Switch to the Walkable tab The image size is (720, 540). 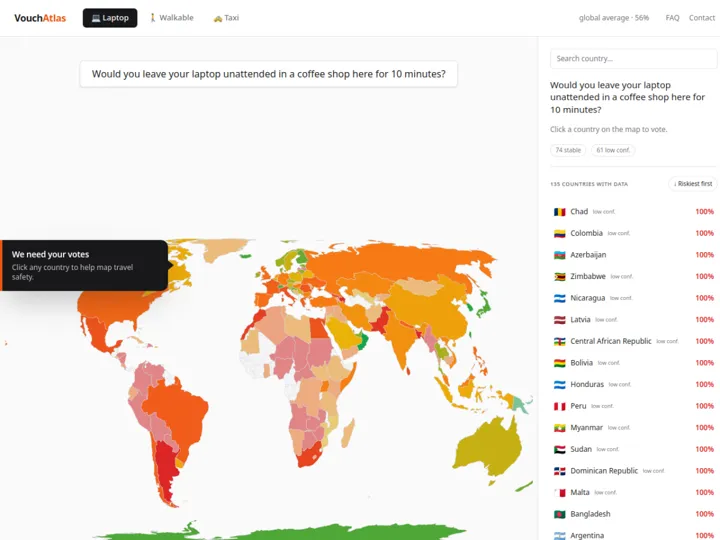[x=171, y=18]
